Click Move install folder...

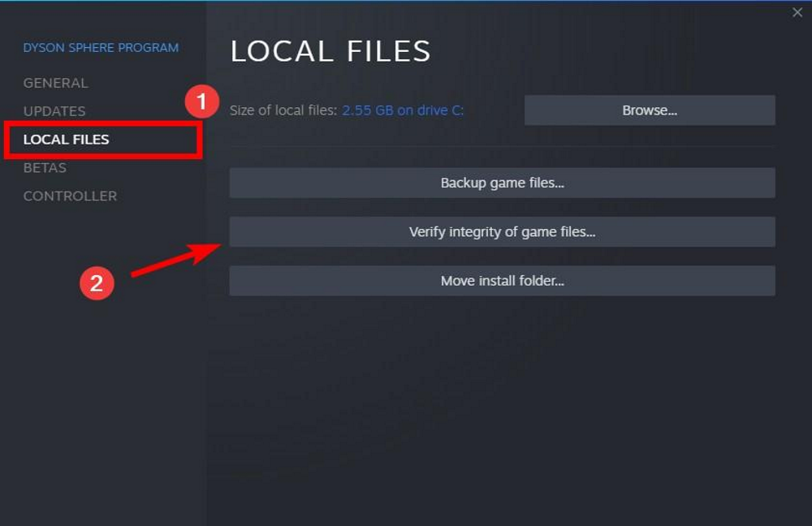tap(503, 281)
